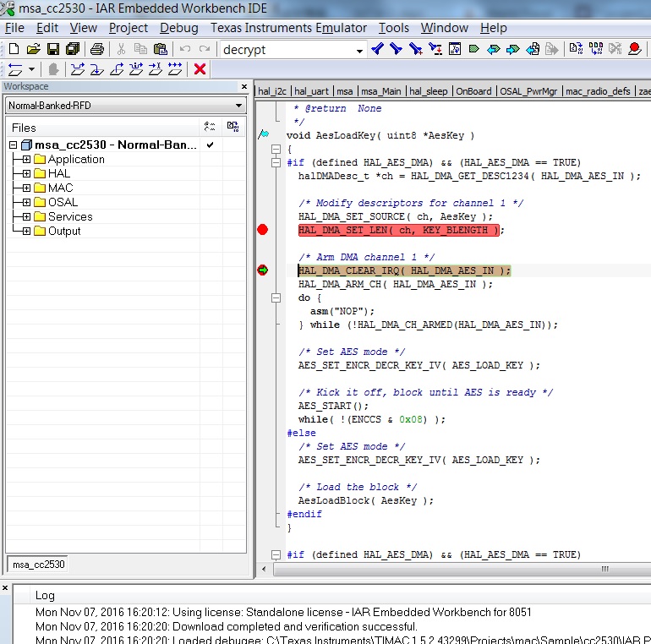The image size is (651, 644).
Task: Collapse the #if HAL_AES_DMA code fold
Action: pyautogui.click(x=276, y=162)
